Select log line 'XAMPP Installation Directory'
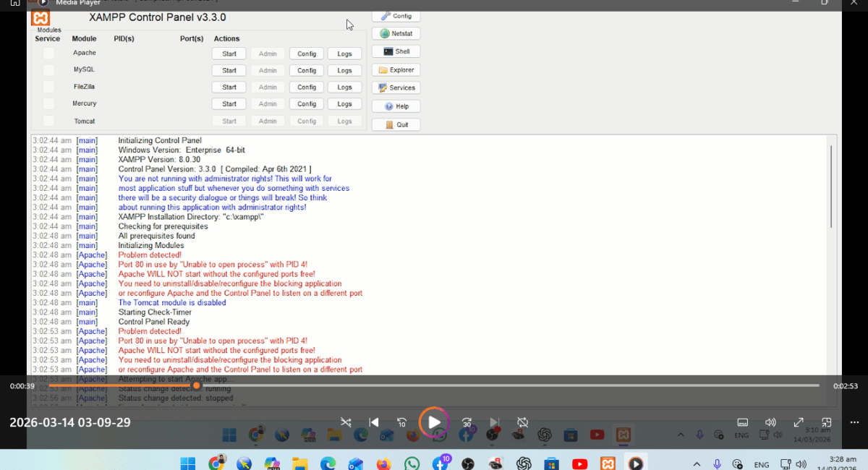868x470 pixels. click(x=191, y=217)
